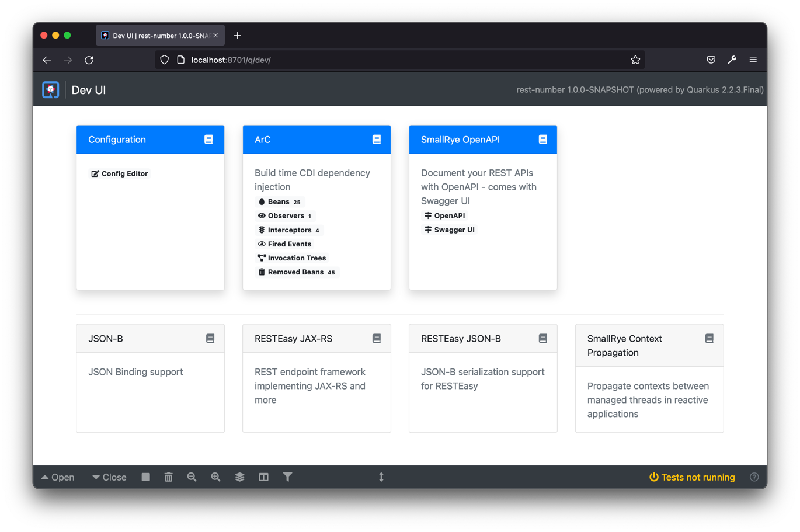The width and height of the screenshot is (800, 532).
Task: Click the Configuration card header
Action: 150,140
